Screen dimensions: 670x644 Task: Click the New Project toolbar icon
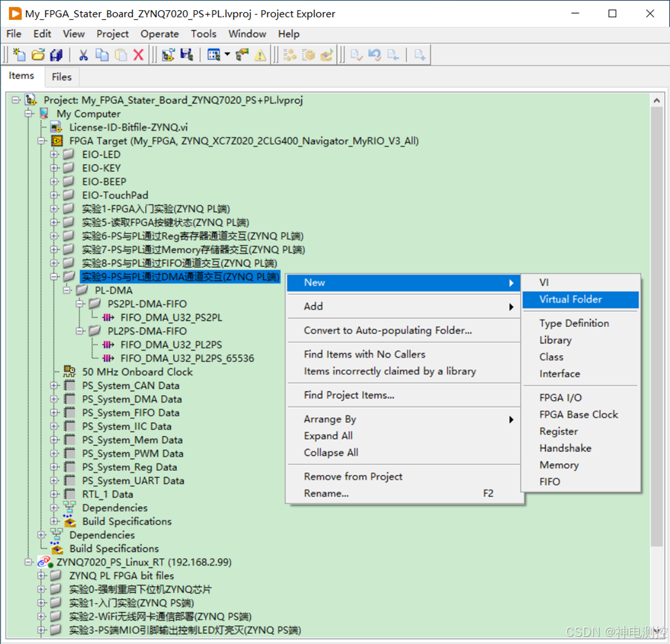pyautogui.click(x=19, y=55)
